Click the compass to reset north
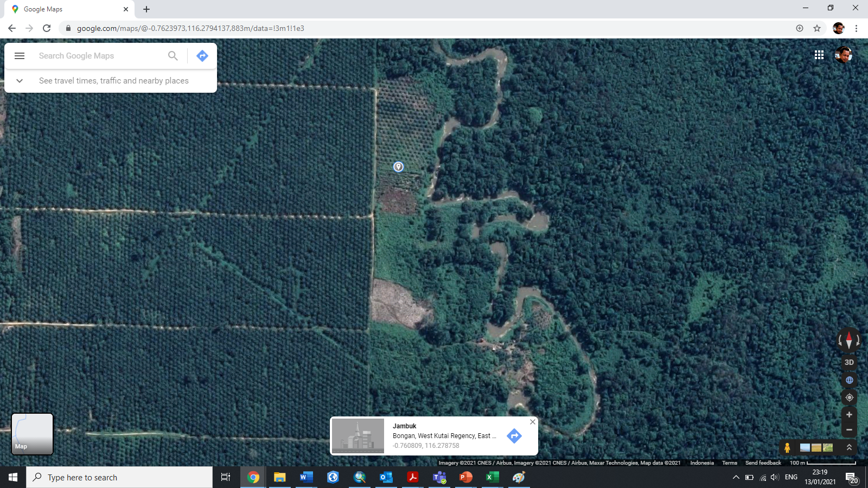Image resolution: width=868 pixels, height=488 pixels. click(849, 341)
